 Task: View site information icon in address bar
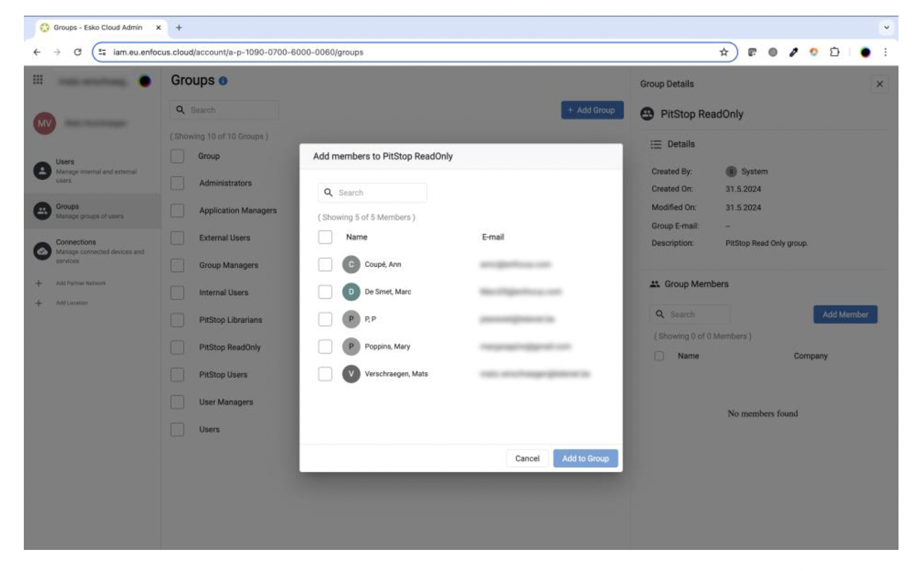(x=102, y=52)
